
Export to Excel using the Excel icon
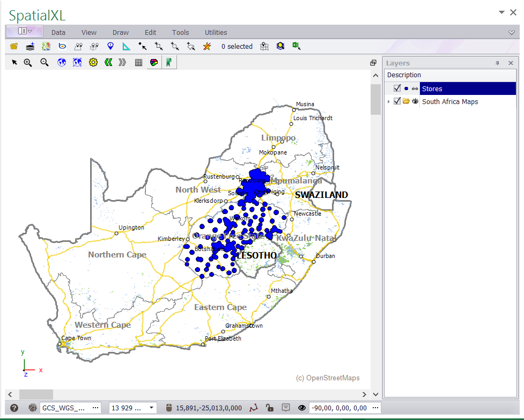click(297, 46)
